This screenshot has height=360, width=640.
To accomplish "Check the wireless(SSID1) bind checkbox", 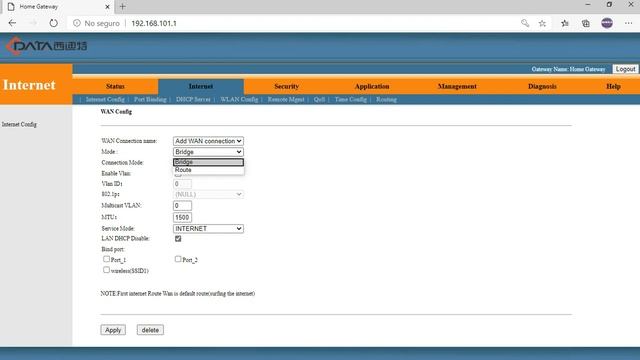I will point(106,270).
